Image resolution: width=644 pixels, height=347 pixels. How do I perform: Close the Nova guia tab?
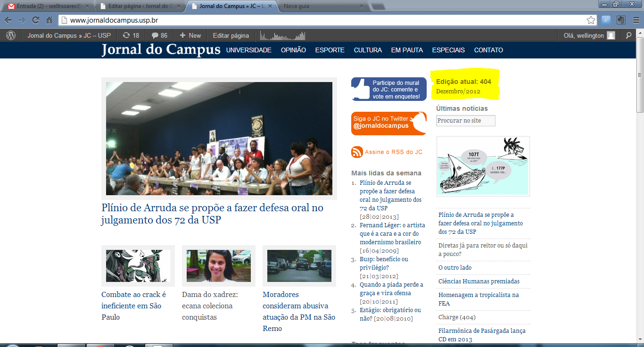[x=362, y=7]
